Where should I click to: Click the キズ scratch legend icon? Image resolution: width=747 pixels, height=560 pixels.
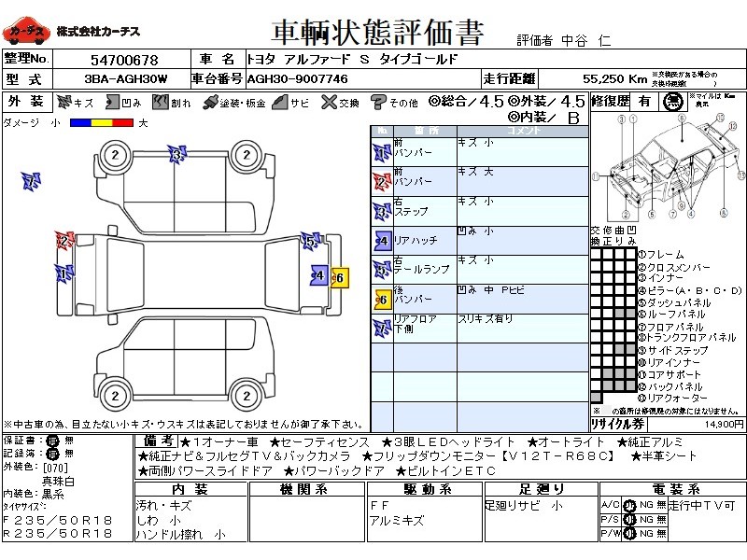[63, 102]
